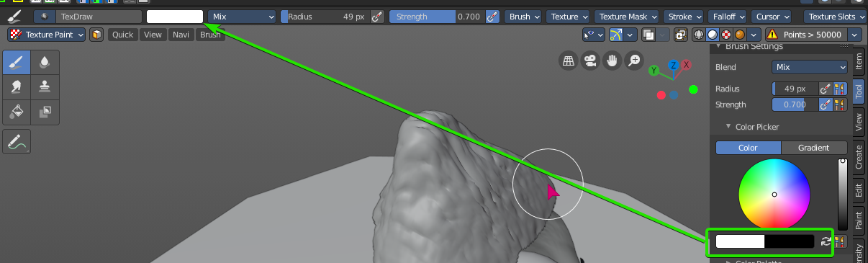Open the Brush header dropdown

[523, 16]
